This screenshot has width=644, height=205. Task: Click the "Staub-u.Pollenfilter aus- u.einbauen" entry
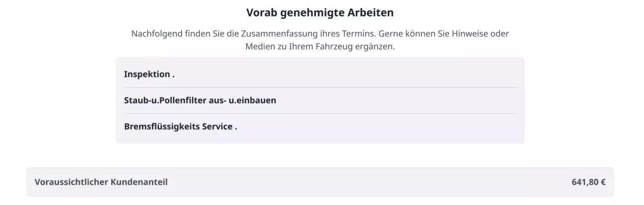tap(200, 101)
